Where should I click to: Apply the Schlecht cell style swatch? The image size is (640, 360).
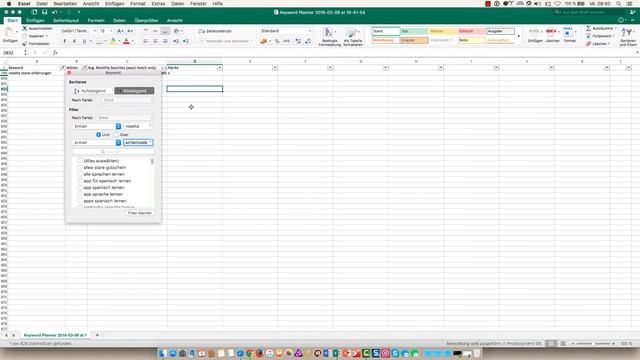click(471, 31)
